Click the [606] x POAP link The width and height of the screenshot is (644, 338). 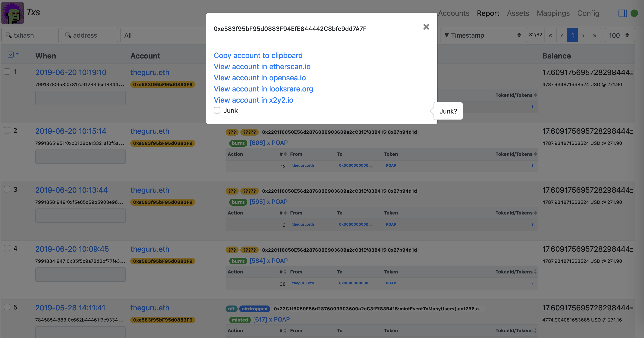pyautogui.click(x=268, y=143)
